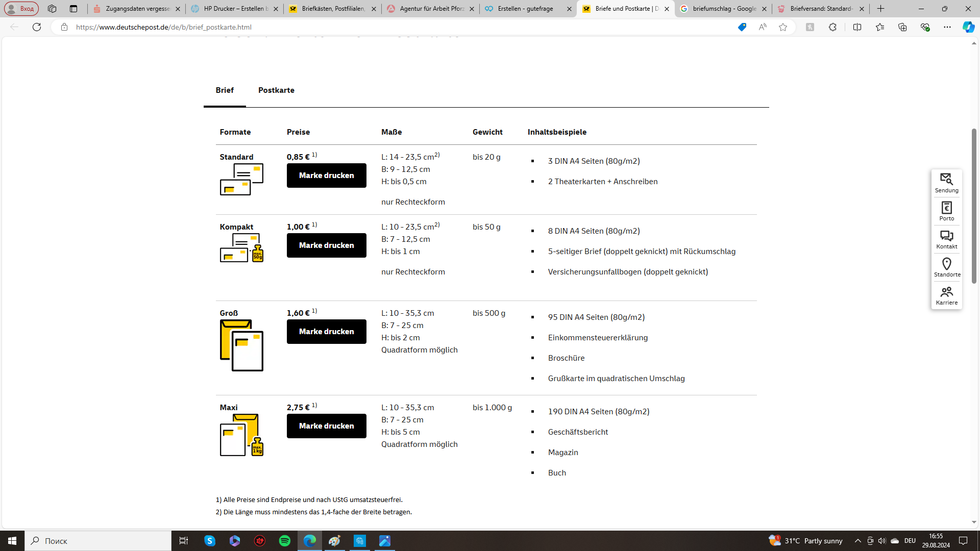The image size is (980, 551).
Task: Switch to the briefumschlag Google browser tab
Action: [723, 9]
